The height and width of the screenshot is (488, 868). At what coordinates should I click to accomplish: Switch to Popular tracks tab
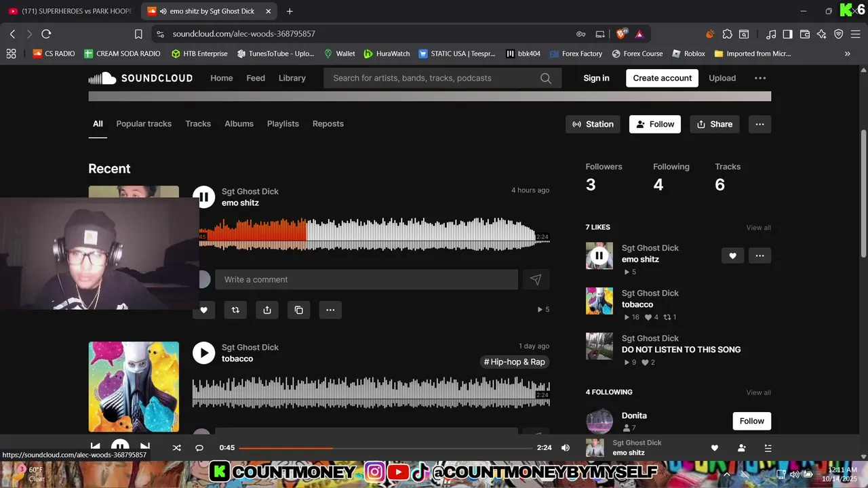[144, 123]
